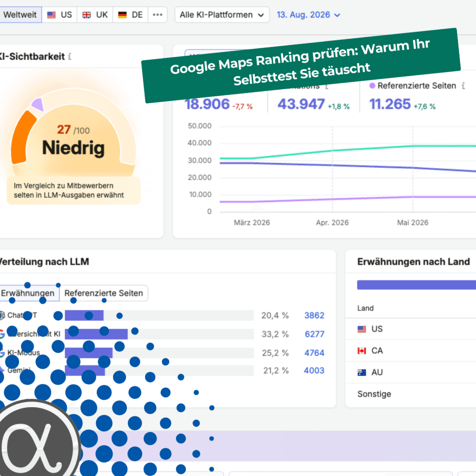
Task: Click the UK flag in region tabs
Action: coord(86,15)
